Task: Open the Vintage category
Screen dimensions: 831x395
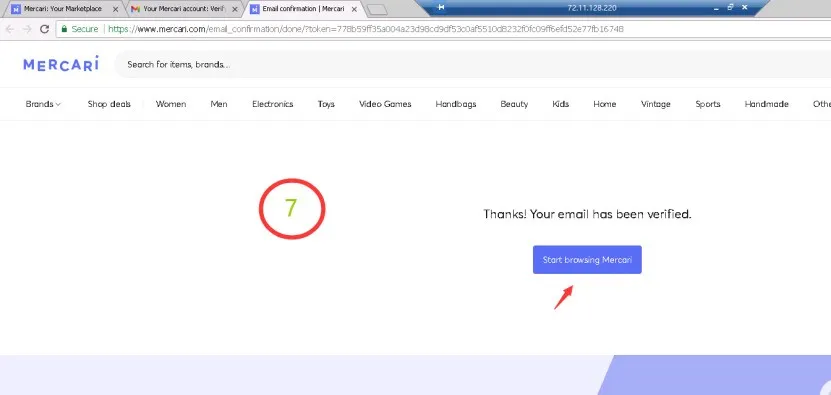Action: [656, 104]
